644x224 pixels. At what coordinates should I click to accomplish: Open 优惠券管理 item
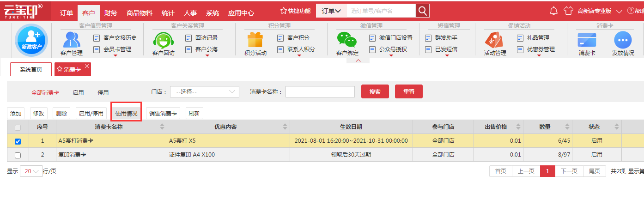click(x=536, y=49)
